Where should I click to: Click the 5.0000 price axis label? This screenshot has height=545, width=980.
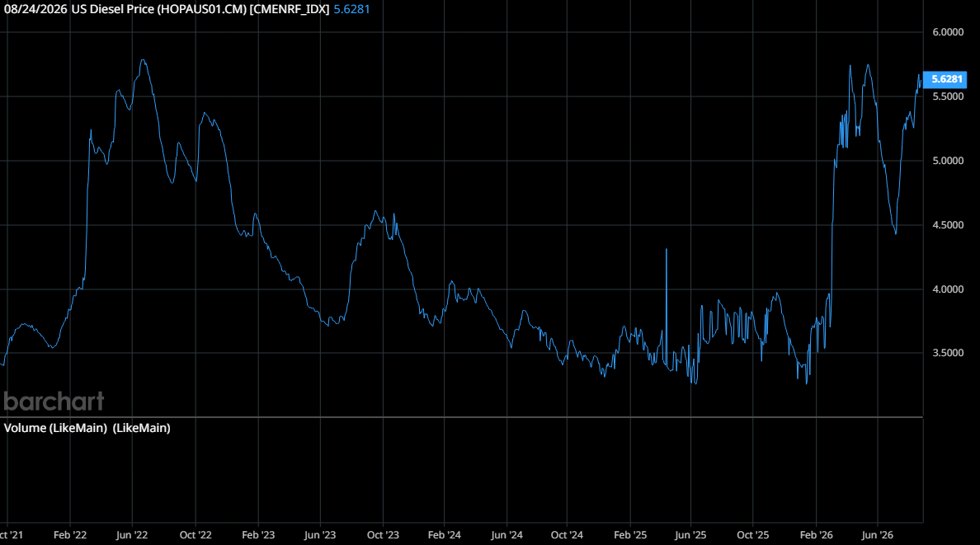click(948, 161)
